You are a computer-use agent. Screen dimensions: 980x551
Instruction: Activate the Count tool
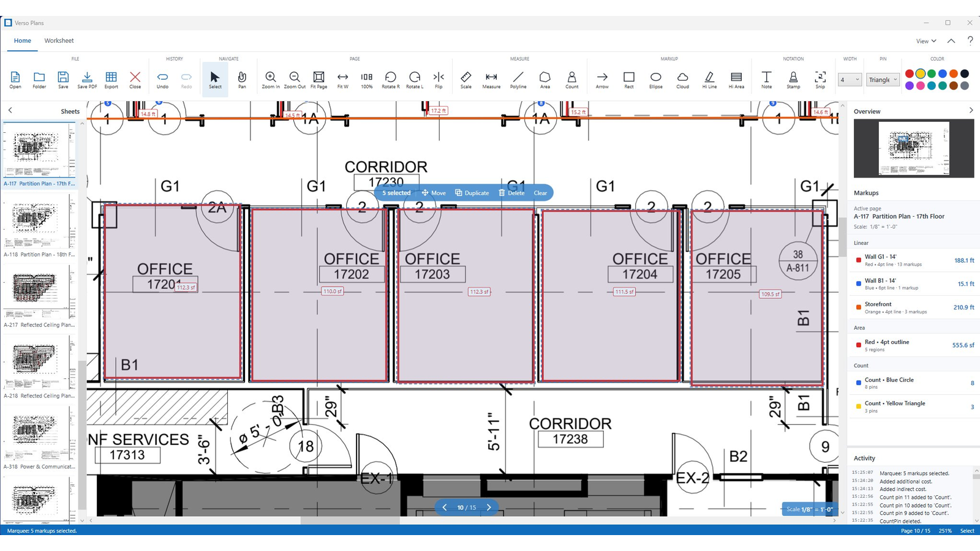[x=571, y=80]
